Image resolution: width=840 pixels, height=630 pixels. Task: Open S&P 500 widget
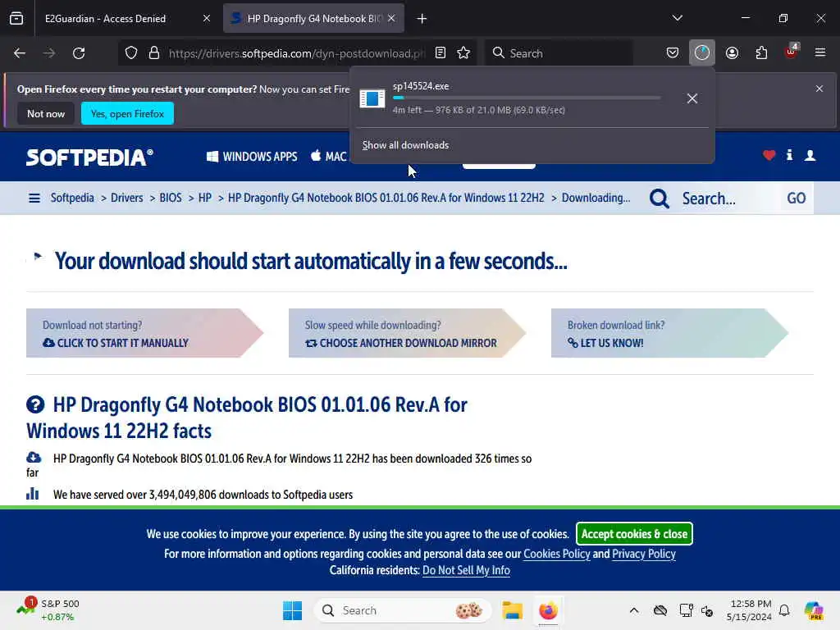(48, 610)
